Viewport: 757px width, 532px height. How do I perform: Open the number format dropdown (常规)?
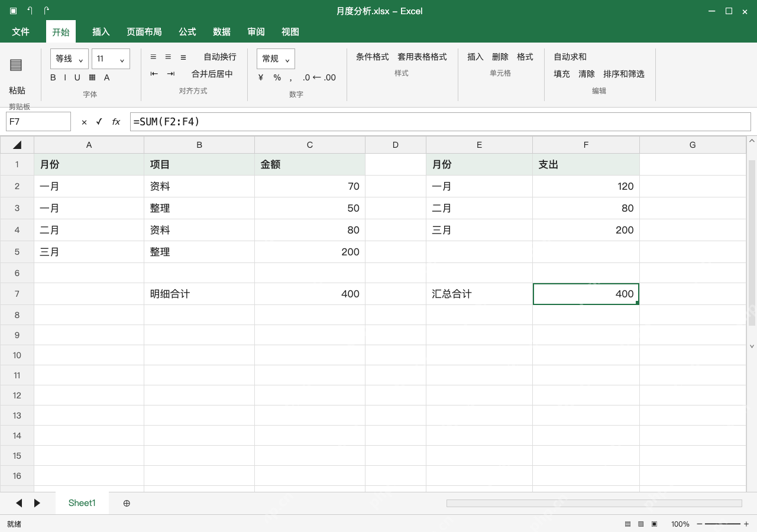[276, 59]
